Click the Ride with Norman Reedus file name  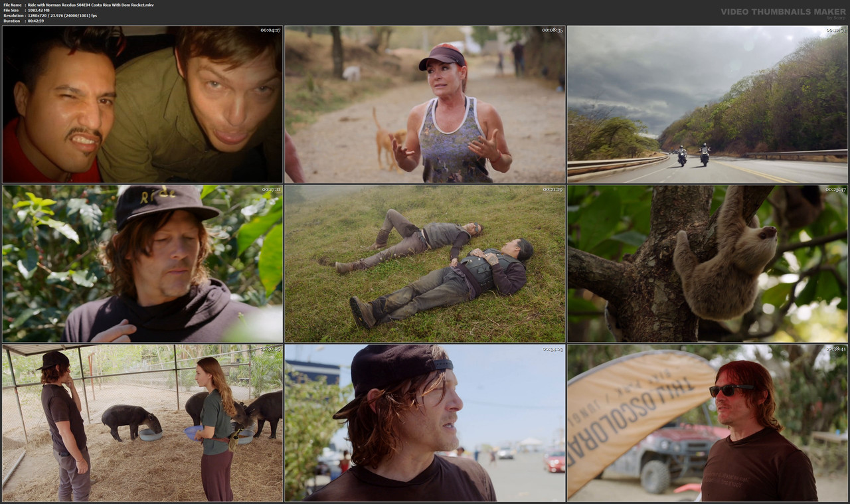pyautogui.click(x=90, y=4)
